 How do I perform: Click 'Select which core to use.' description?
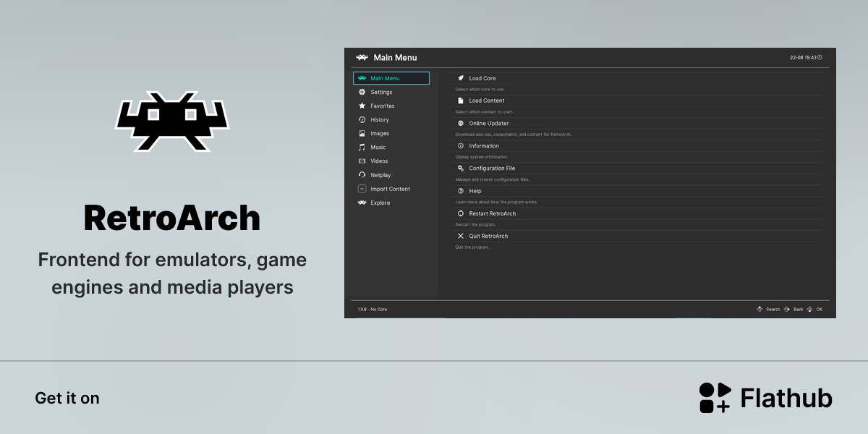(480, 90)
